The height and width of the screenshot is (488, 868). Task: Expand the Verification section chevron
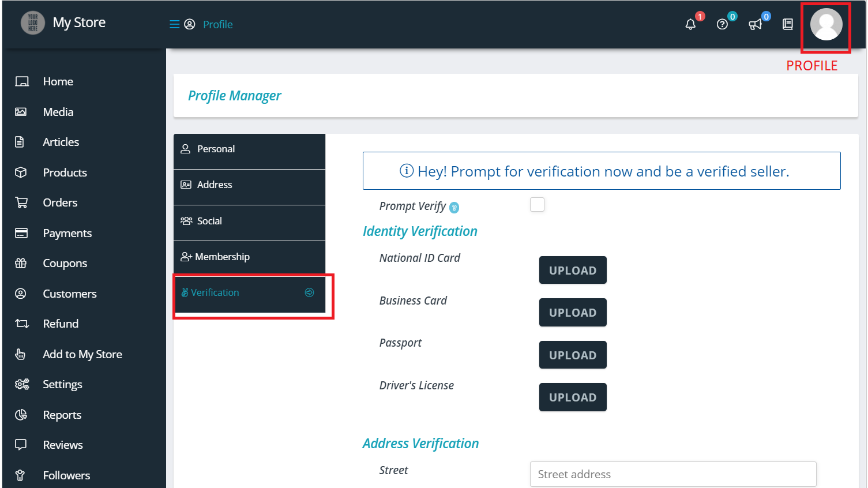310,292
